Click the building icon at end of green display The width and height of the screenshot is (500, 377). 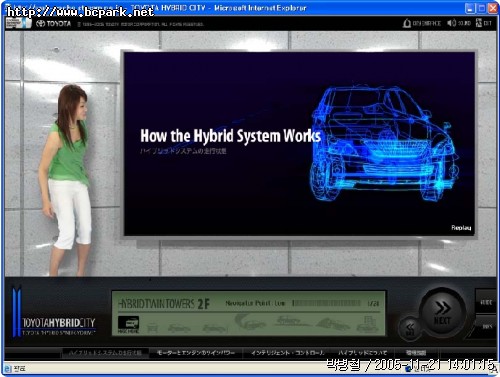[x=368, y=324]
